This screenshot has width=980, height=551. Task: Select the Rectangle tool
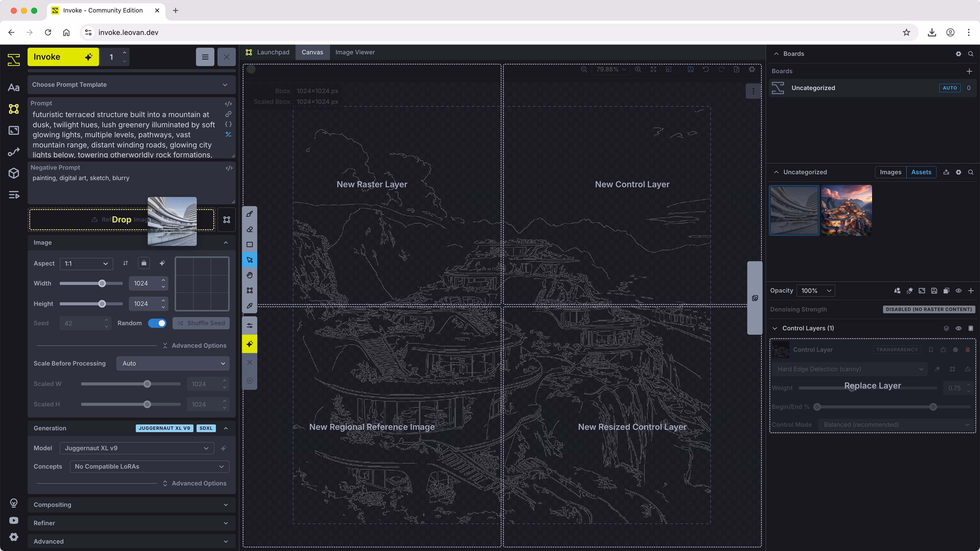pyautogui.click(x=250, y=245)
